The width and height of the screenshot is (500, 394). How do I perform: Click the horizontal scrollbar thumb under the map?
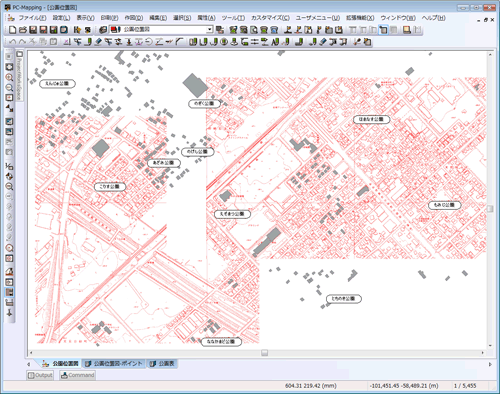264,353
